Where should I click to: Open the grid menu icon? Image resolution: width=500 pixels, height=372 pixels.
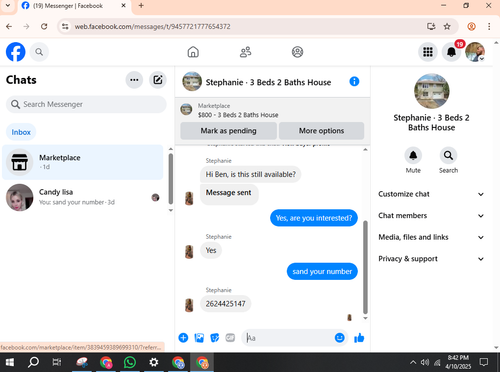pyautogui.click(x=428, y=52)
